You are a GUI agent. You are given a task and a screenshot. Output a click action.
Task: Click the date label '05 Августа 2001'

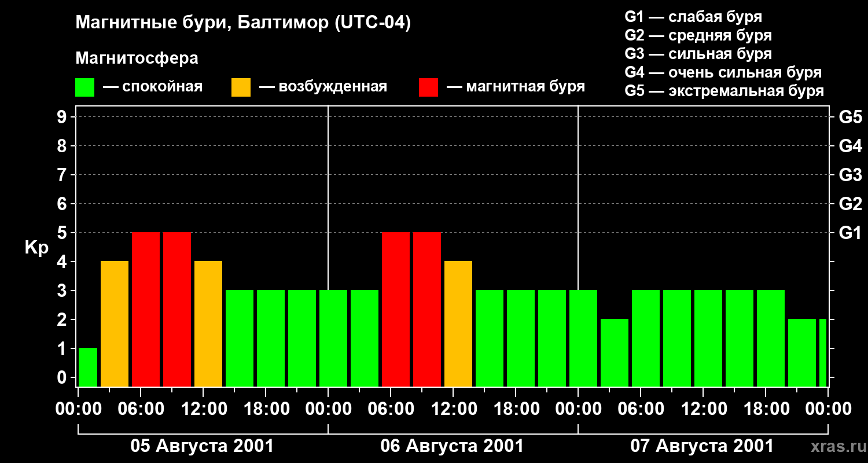point(202,446)
